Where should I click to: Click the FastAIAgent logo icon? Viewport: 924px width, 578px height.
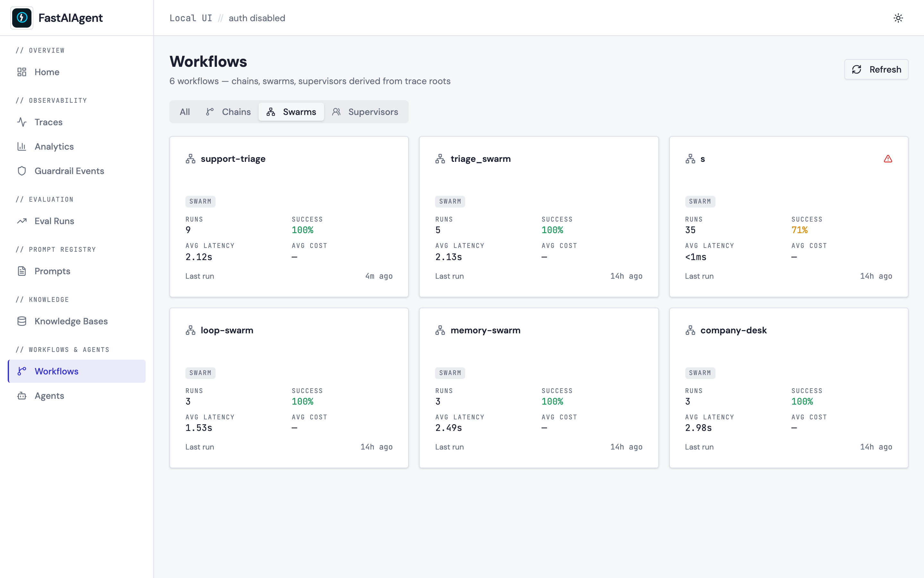click(22, 18)
